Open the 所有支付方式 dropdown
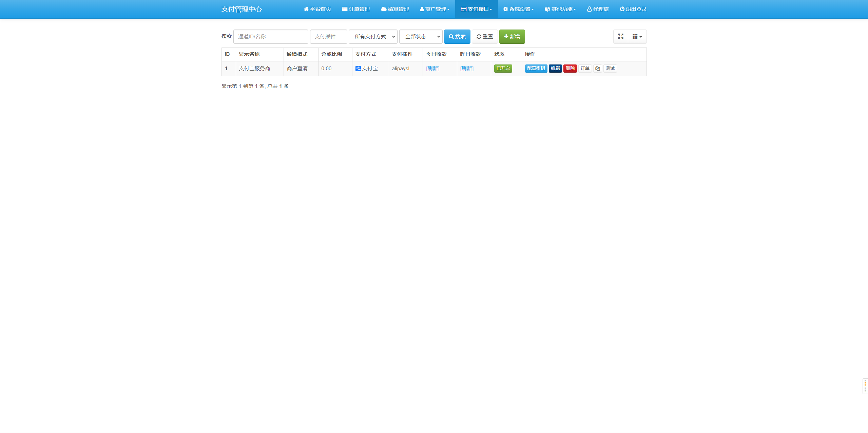The width and height of the screenshot is (868, 433). (373, 37)
